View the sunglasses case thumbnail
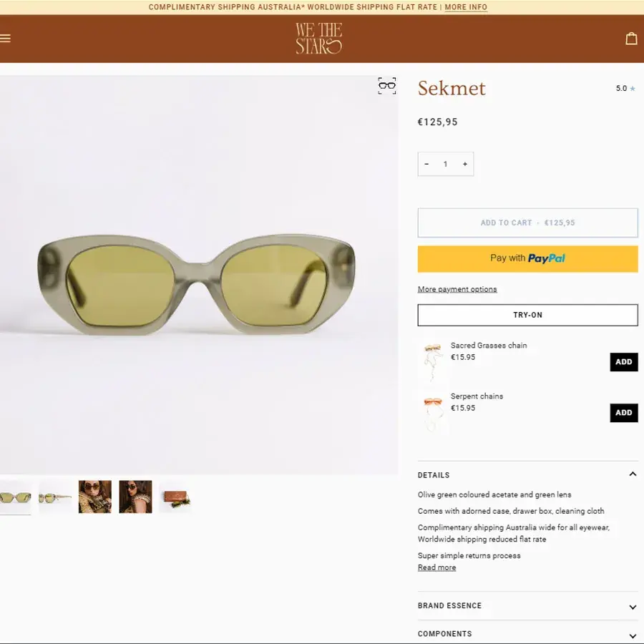The height and width of the screenshot is (644, 644). click(x=175, y=497)
